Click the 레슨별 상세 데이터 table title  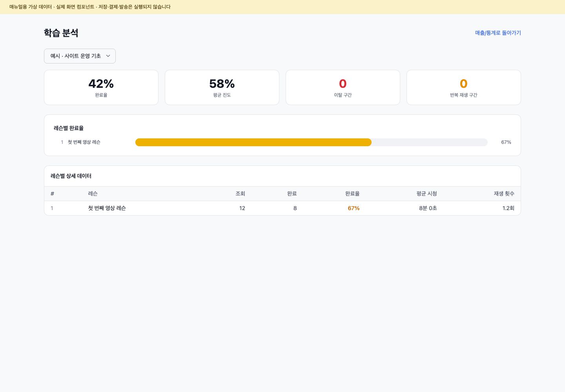(x=71, y=176)
